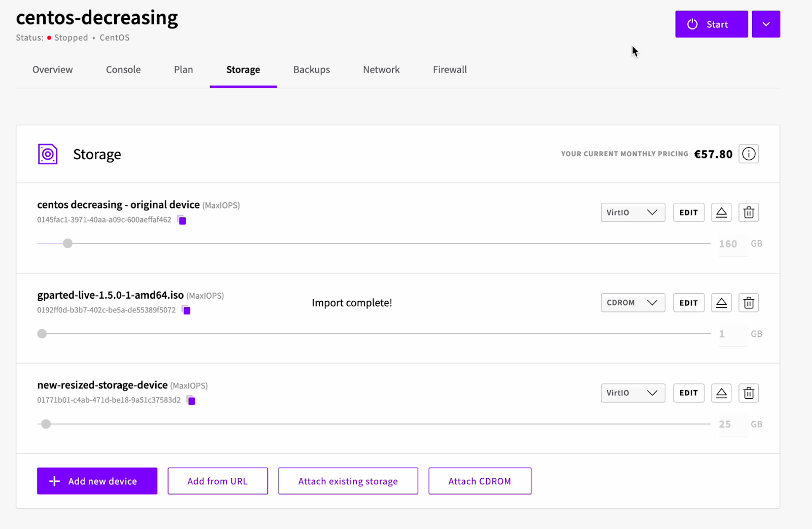Screen dimensions: 812x529
Task: Detach the centos decreasing original device
Action: click(721, 213)
